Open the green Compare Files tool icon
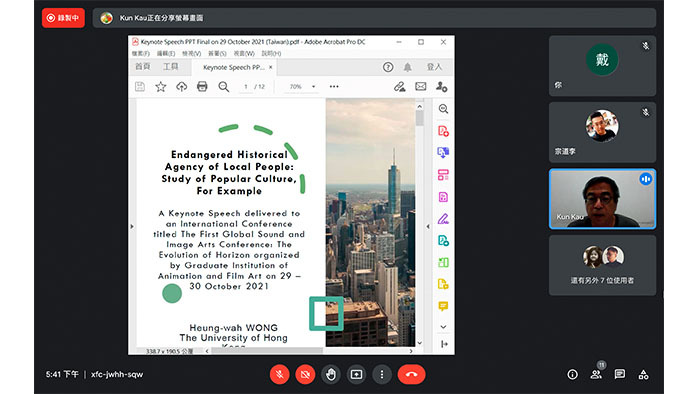700x394 pixels. tap(443, 262)
